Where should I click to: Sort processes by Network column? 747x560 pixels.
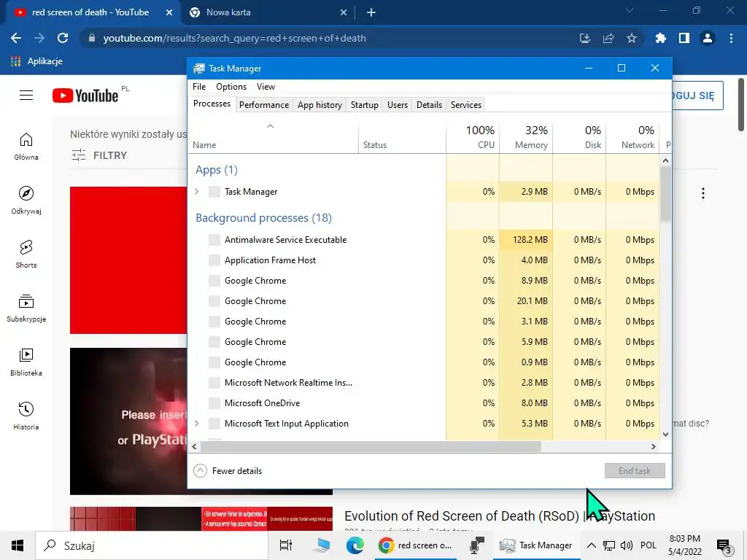pyautogui.click(x=632, y=136)
